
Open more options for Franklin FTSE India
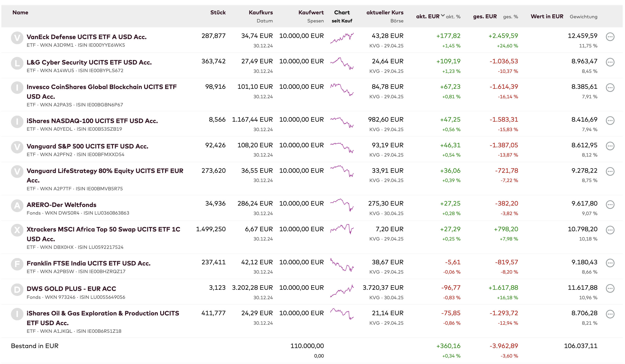[x=610, y=263]
